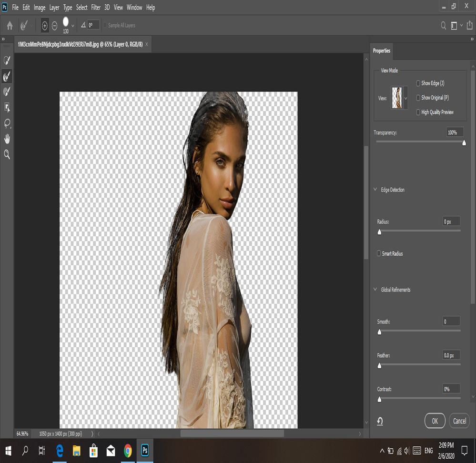Screen dimensions: 476x463
Task: Open the Select menu
Action: click(81, 8)
